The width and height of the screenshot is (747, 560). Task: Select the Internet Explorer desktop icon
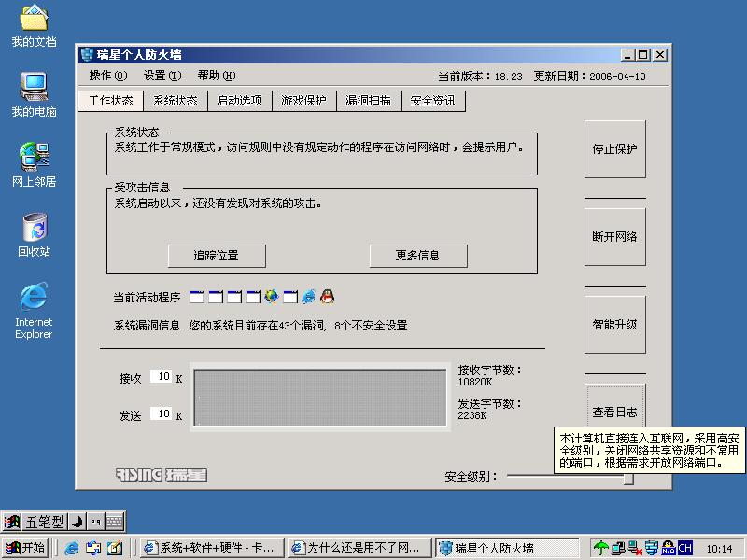coord(34,311)
